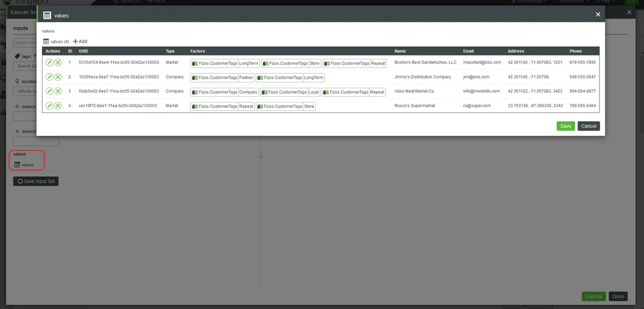Select the Jimmy's Distribution Company name cell
The image size is (644, 309).
point(423,77)
